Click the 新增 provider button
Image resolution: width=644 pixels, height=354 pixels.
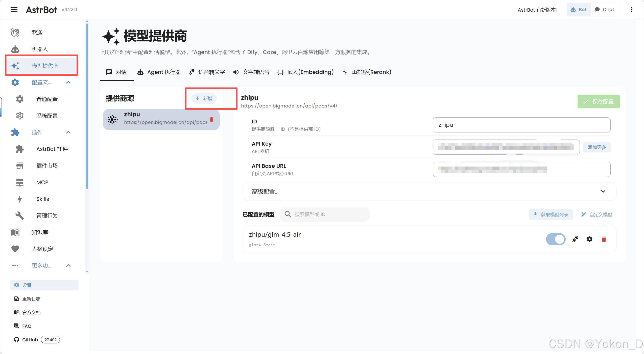pyautogui.click(x=204, y=98)
